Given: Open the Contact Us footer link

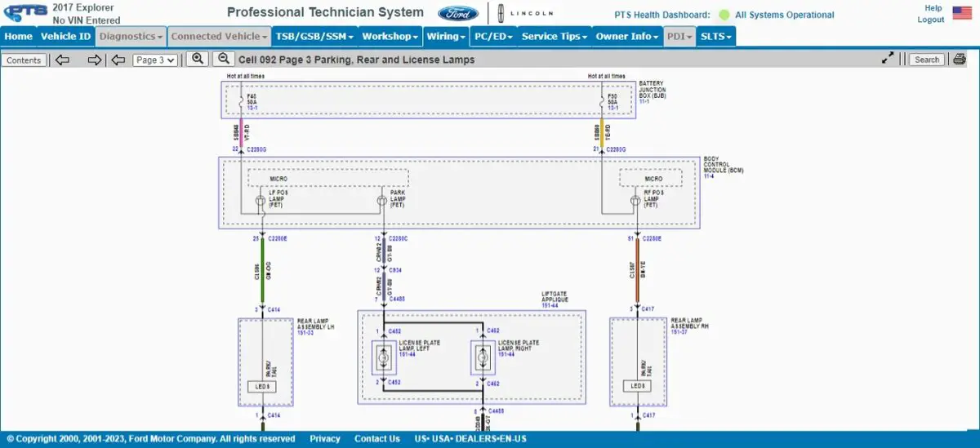Looking at the screenshot, I should point(377,439).
